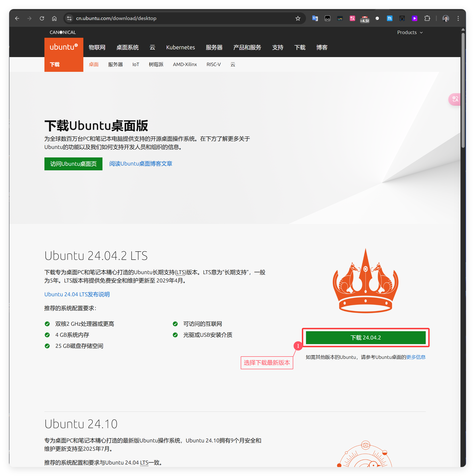Viewport: 475px width, 476px height.
Task: Open the 服务器 item in main navigation
Action: [x=214, y=47]
